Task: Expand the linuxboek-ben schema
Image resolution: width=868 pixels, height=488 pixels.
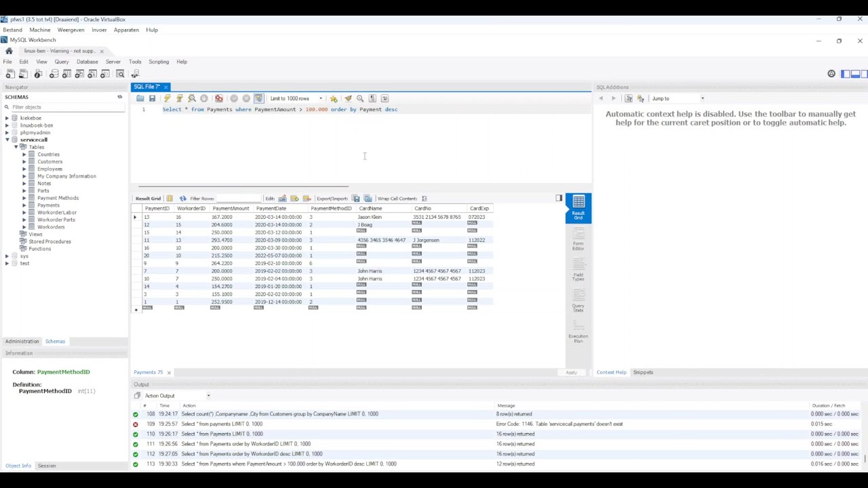Action: click(x=7, y=125)
